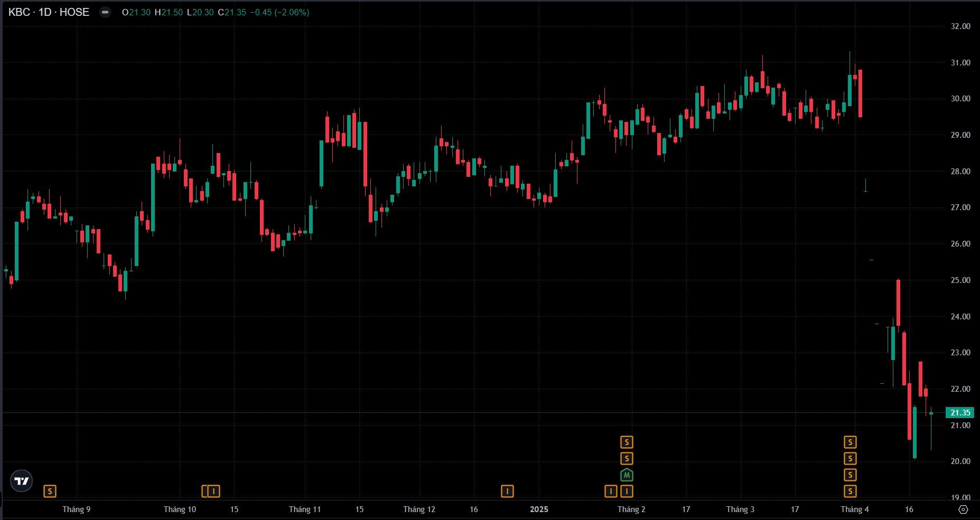The image size is (980, 520).
Task: Open chart settings gear on time axis
Action: [x=963, y=509]
